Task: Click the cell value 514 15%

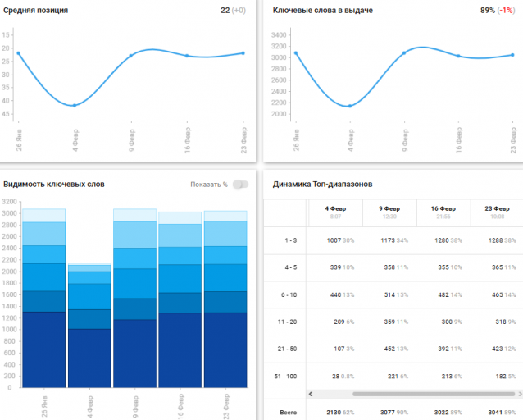Action: (x=396, y=294)
